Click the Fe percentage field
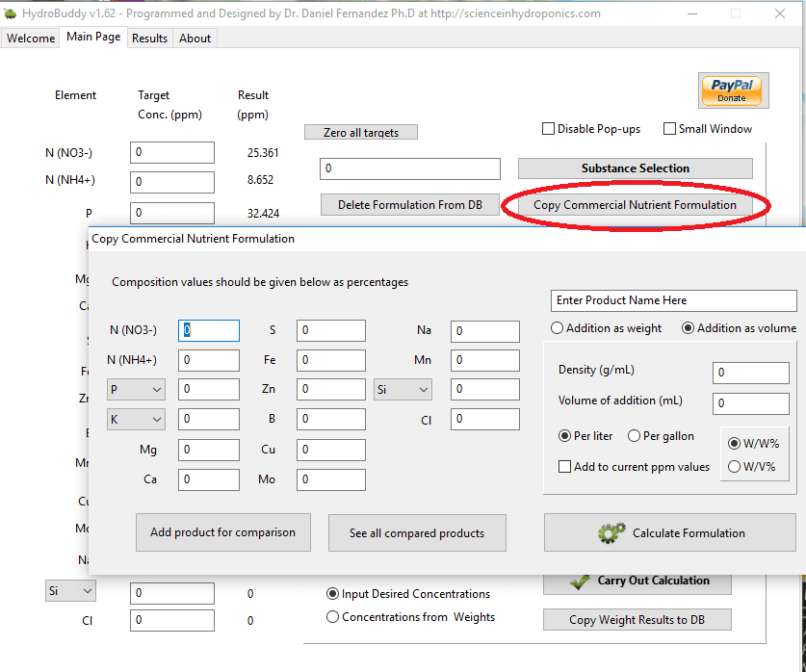Viewport: 806px width, 672px height. pyautogui.click(x=331, y=360)
